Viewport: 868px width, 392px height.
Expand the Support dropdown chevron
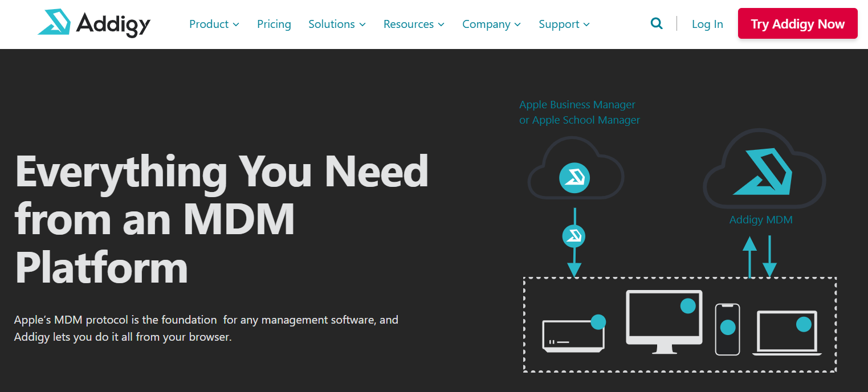[x=586, y=24]
